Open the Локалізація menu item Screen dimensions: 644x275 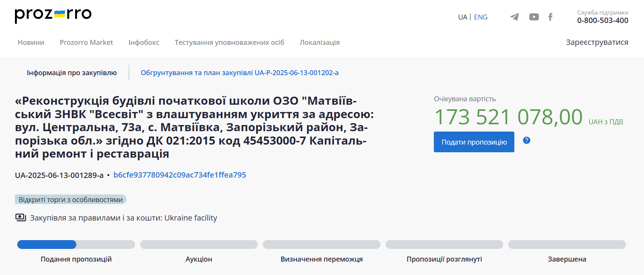pyautogui.click(x=320, y=43)
